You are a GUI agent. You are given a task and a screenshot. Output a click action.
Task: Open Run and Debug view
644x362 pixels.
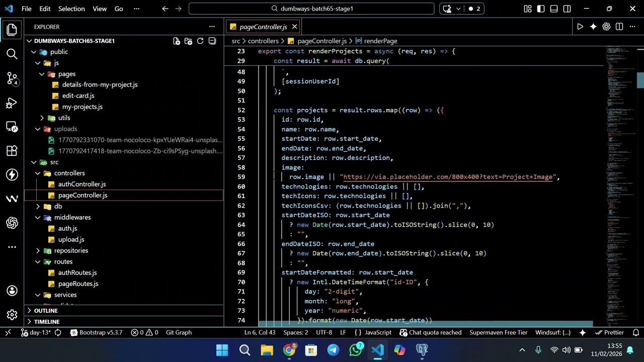point(12,103)
